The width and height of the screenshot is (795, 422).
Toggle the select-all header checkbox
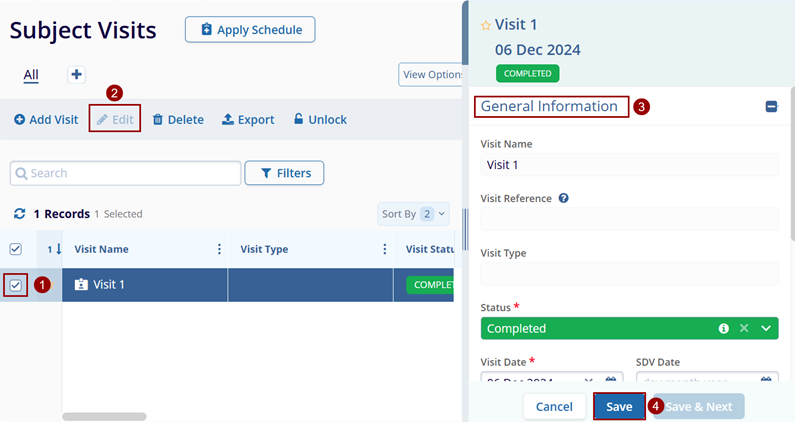coord(15,249)
